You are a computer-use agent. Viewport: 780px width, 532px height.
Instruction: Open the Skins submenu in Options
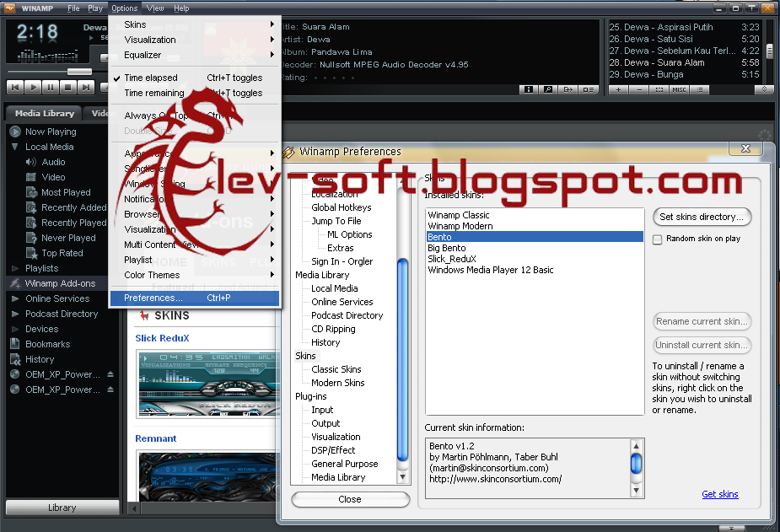pos(135,24)
